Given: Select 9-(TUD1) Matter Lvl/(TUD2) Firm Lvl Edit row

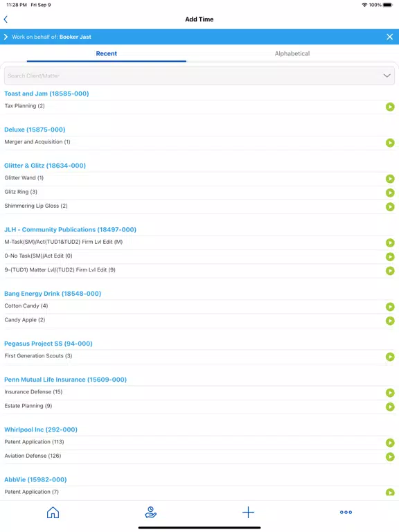Looking at the screenshot, I should 199,270.
